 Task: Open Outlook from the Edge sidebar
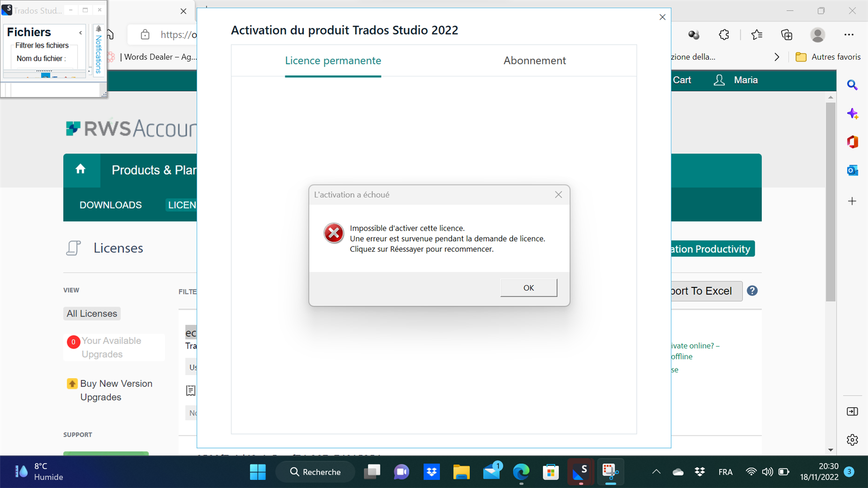coord(852,170)
